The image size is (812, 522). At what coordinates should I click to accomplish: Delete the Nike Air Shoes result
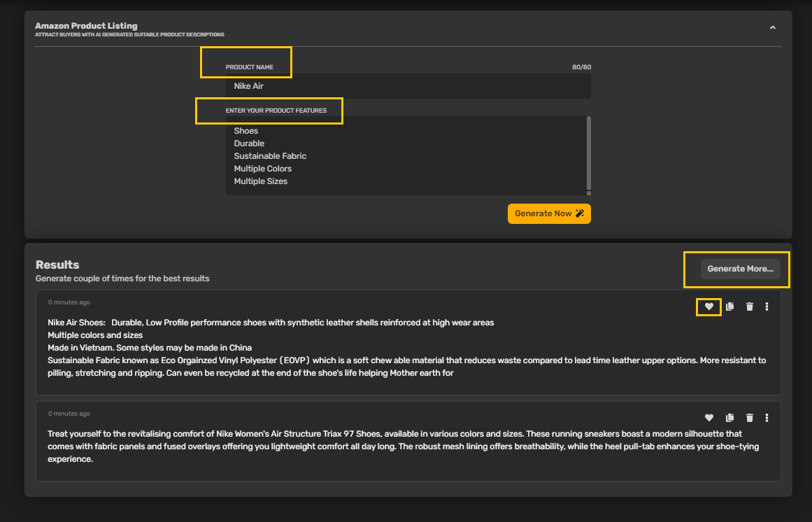click(749, 306)
